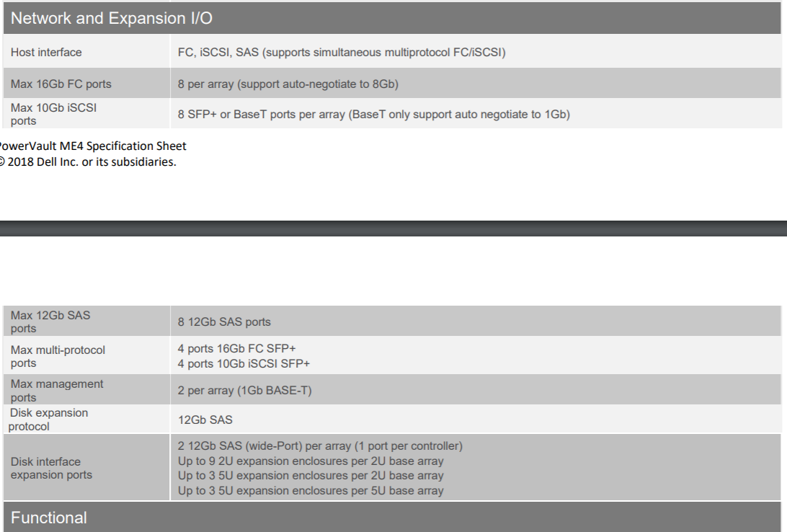Click the dark page separator bar
The width and height of the screenshot is (787, 532).
tap(393, 229)
